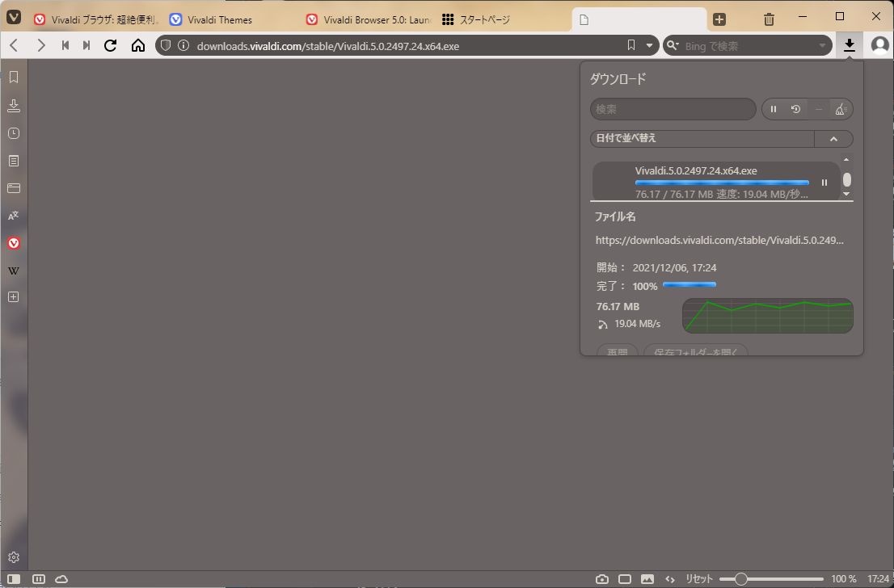Click the リセット zoom reset button
Viewport: 894px width, 588px height.
coord(699,579)
